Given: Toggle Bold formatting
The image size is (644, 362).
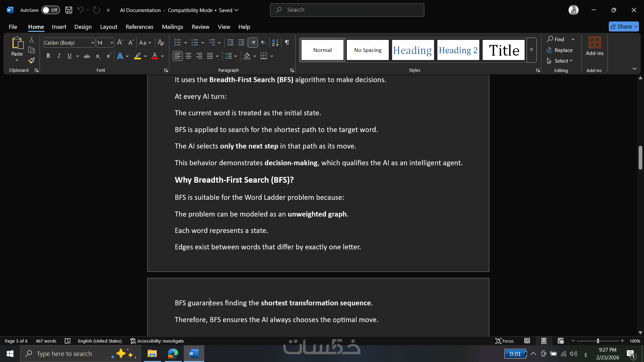Looking at the screenshot, I should [x=48, y=56].
